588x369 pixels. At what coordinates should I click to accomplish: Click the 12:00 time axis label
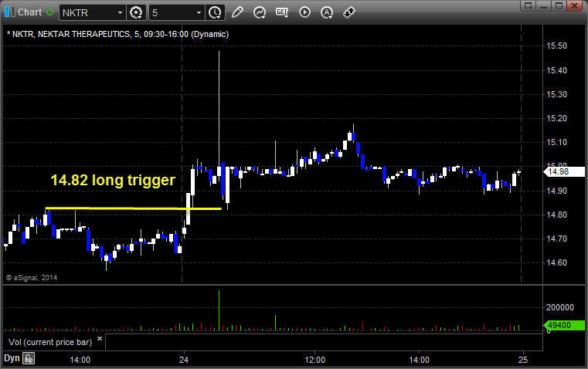[314, 360]
